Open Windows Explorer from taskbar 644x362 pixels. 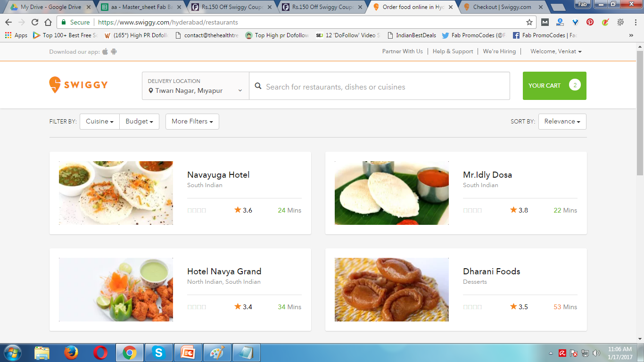pos(42,353)
